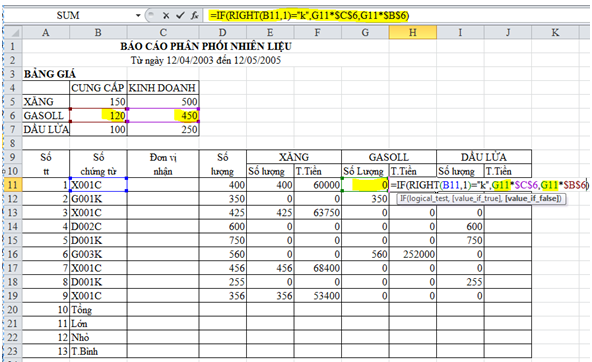This screenshot has height=362, width=592.
Task: Select row 23 header
Action: click(x=12, y=351)
